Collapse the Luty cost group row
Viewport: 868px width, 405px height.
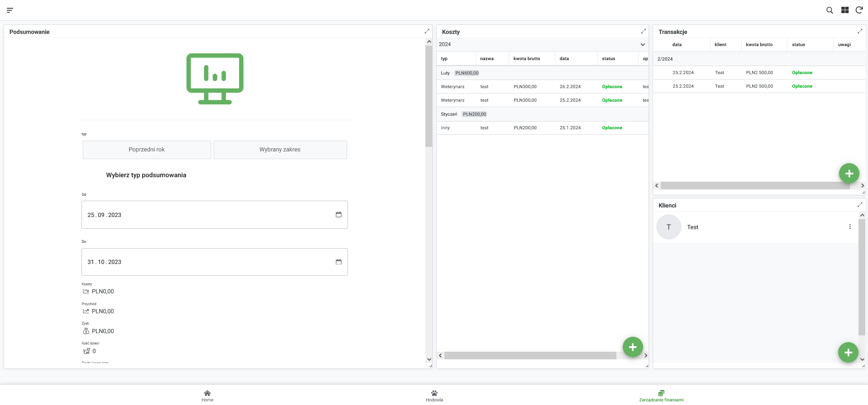[x=445, y=73]
